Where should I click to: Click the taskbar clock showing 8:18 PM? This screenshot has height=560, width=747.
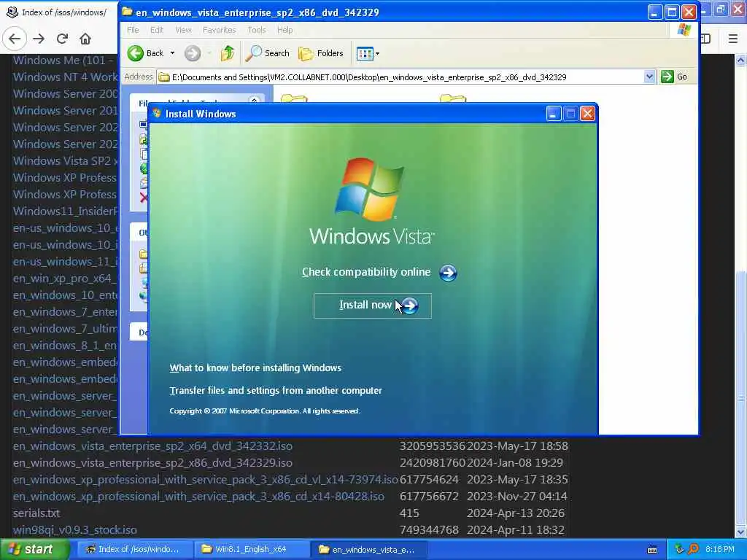pos(720,549)
